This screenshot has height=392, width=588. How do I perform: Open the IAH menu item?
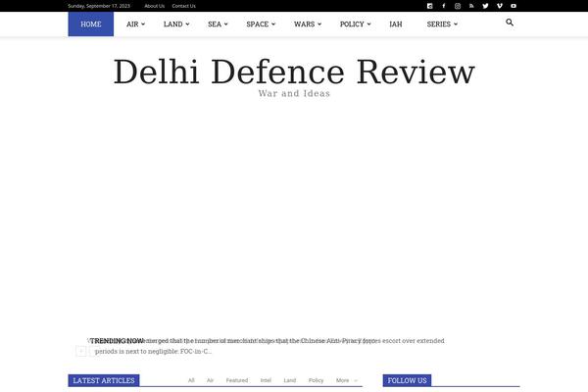coord(395,24)
